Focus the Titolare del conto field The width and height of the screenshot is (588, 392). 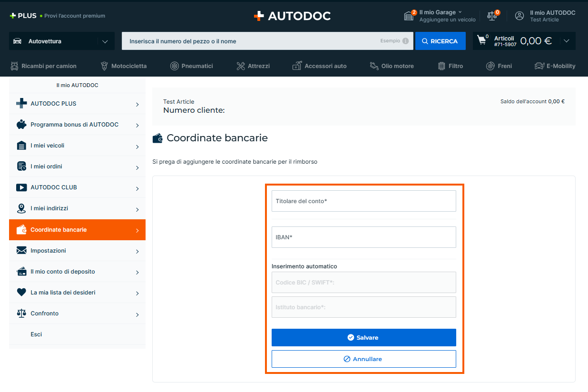[363, 201]
